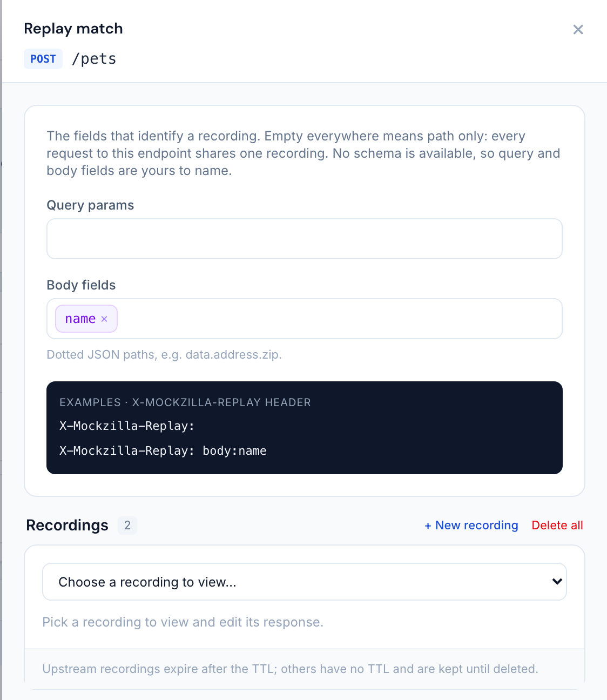Click the Examples X-Mockzilla-Replay header caption
The height and width of the screenshot is (700, 607).
185,402
